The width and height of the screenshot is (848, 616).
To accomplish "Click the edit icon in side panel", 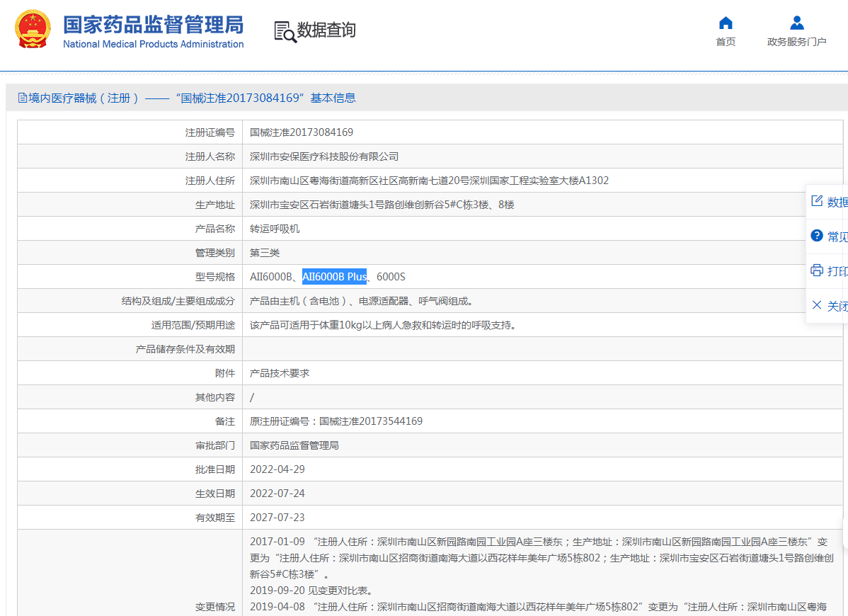I will click(x=817, y=201).
